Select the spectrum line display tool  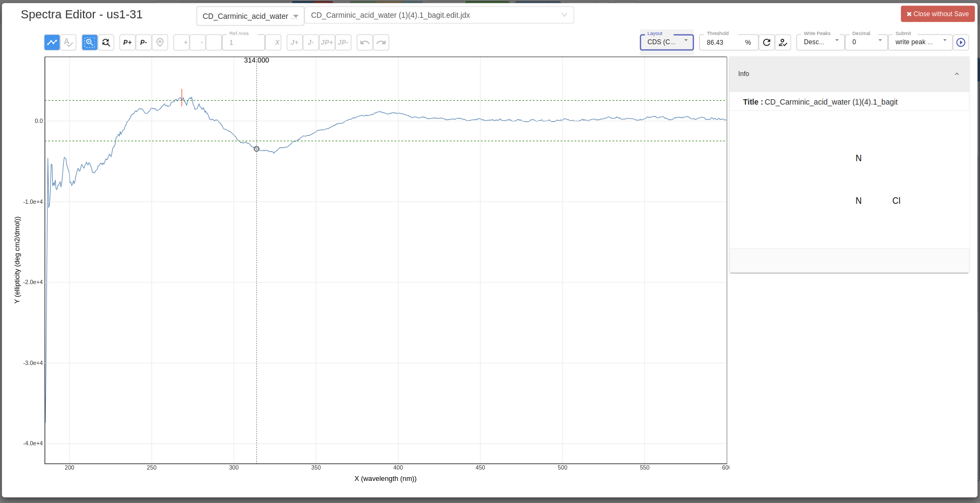pyautogui.click(x=52, y=42)
